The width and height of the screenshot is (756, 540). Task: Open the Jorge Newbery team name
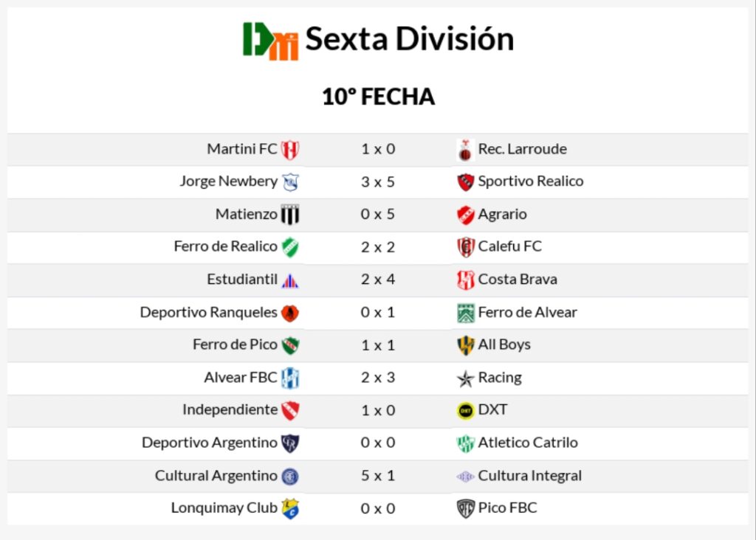229,181
